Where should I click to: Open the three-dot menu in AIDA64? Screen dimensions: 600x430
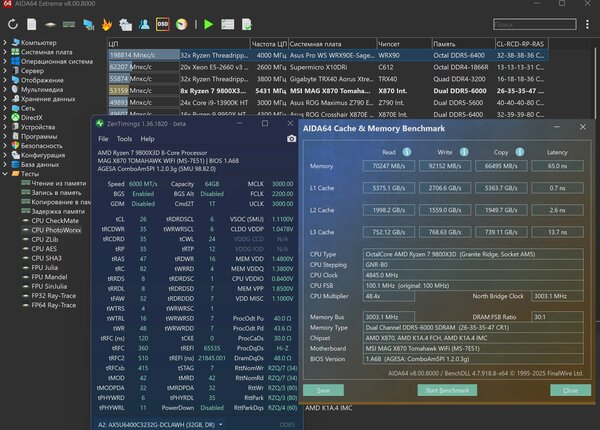coord(587,24)
